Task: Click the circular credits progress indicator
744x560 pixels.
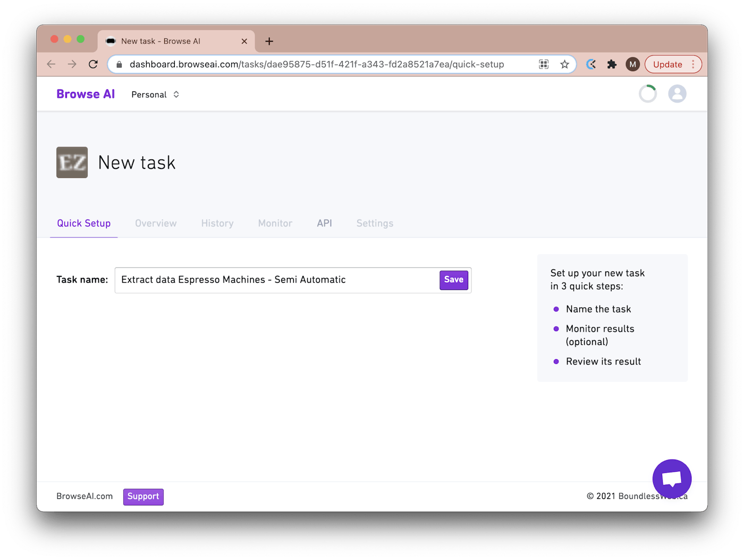Action: tap(648, 94)
